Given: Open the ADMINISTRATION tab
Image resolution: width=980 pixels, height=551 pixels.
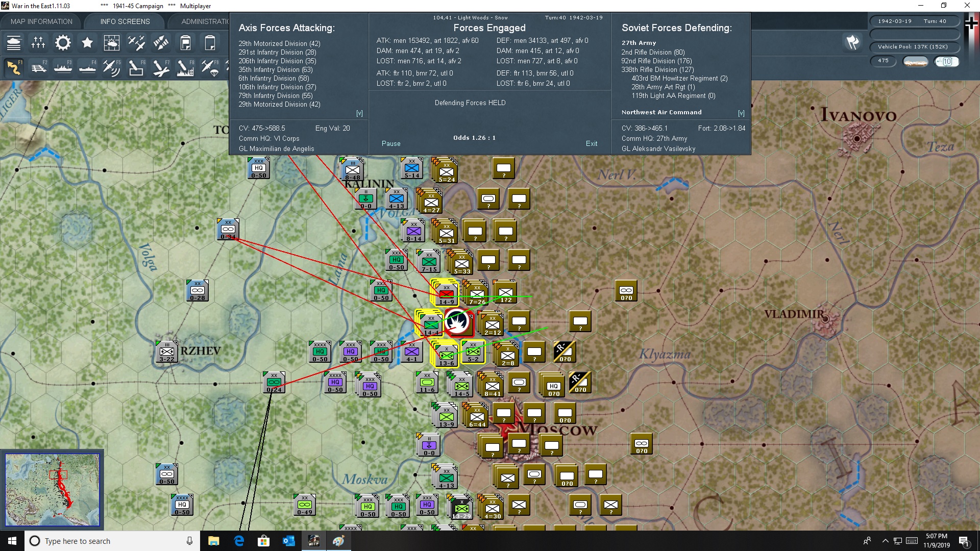Looking at the screenshot, I should [205, 21].
